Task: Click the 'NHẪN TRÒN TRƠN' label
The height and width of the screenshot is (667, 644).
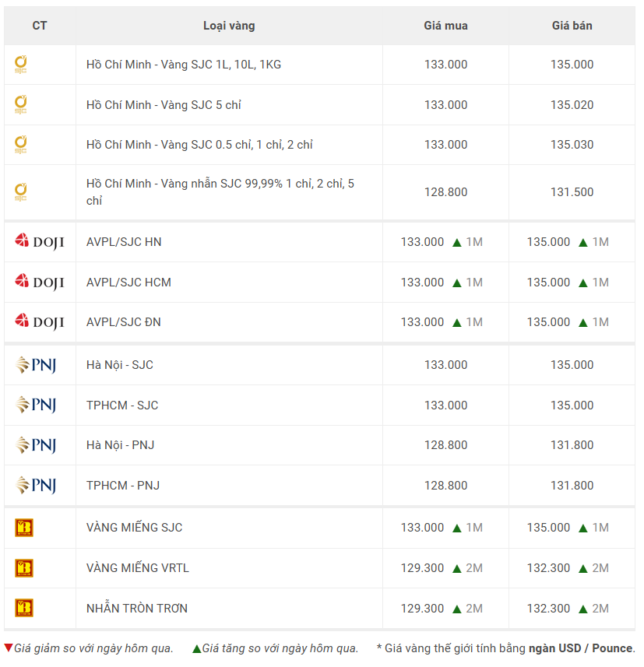Action: 136,608
